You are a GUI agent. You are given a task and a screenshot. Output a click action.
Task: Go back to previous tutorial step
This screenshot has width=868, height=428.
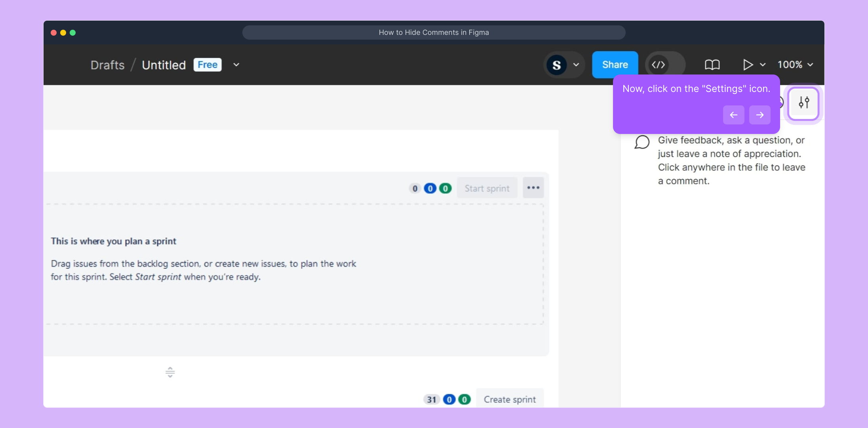[x=733, y=115]
